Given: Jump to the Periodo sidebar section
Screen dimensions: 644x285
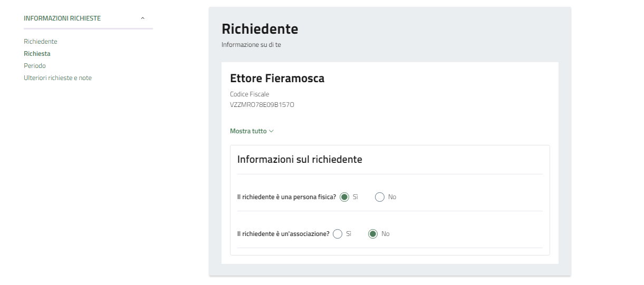Looking at the screenshot, I should [35, 66].
